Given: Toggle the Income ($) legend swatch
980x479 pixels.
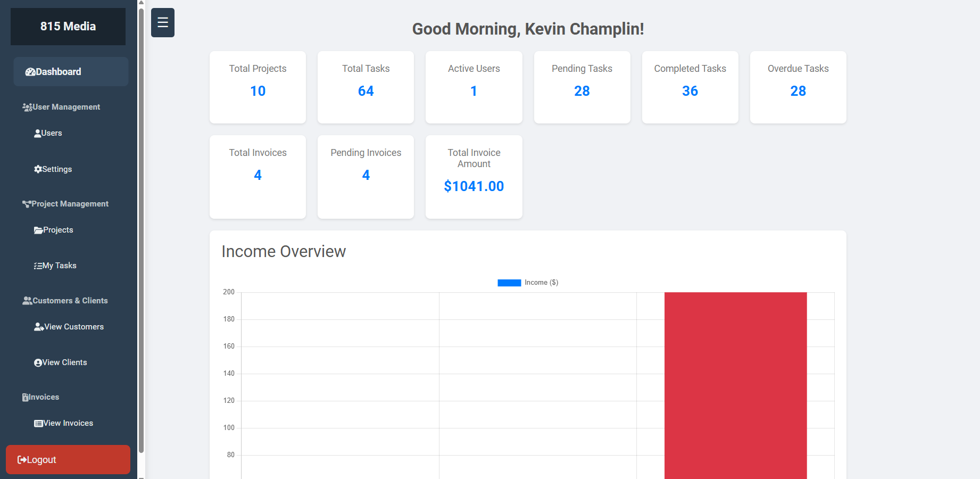Looking at the screenshot, I should 509,283.
